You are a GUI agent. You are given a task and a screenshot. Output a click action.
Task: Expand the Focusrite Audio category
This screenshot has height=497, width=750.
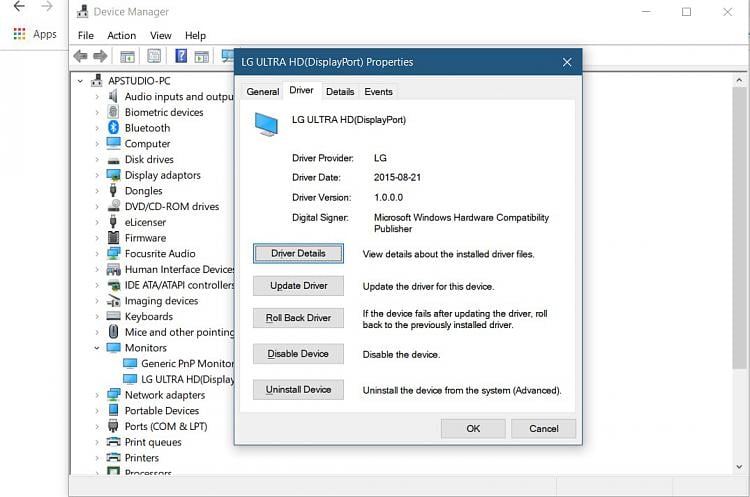point(97,254)
